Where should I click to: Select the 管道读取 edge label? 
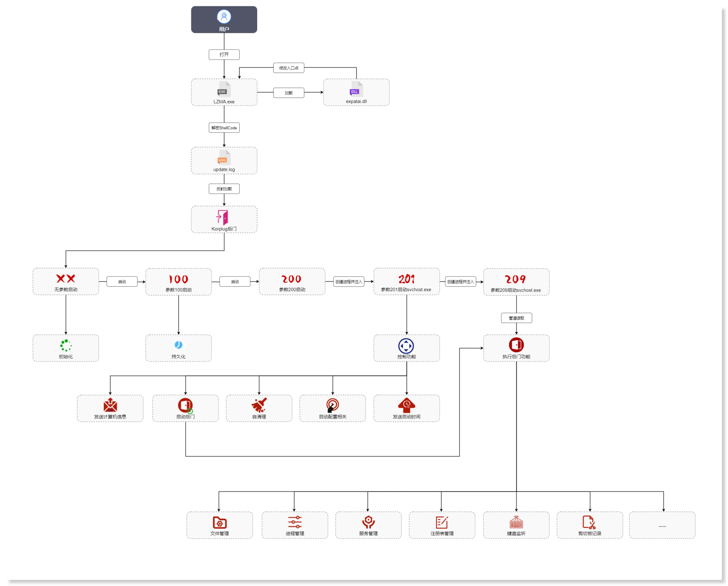tap(516, 318)
